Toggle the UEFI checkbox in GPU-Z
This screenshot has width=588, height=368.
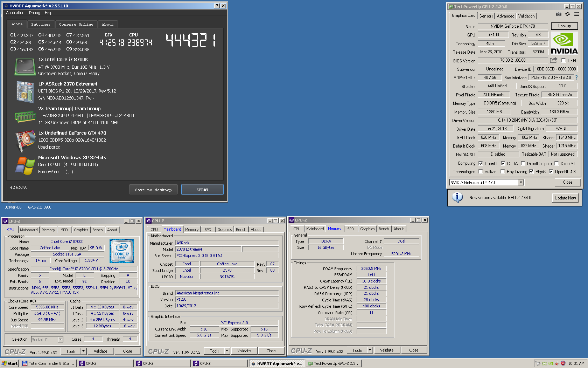click(563, 60)
